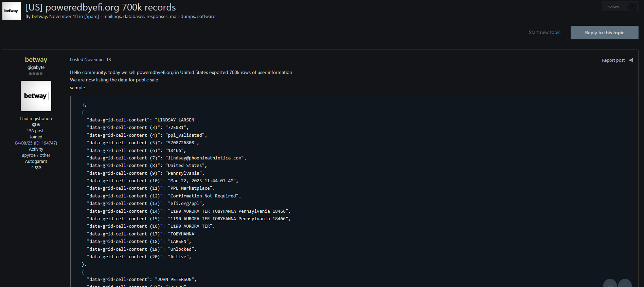Open the [Spam] forum category link
Image resolution: width=644 pixels, height=287 pixels.
[x=92, y=17]
